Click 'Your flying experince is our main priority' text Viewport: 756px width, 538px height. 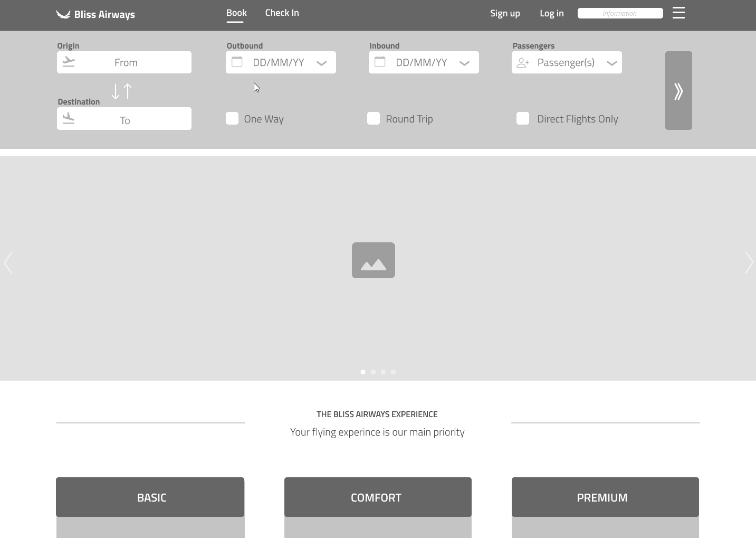click(377, 432)
